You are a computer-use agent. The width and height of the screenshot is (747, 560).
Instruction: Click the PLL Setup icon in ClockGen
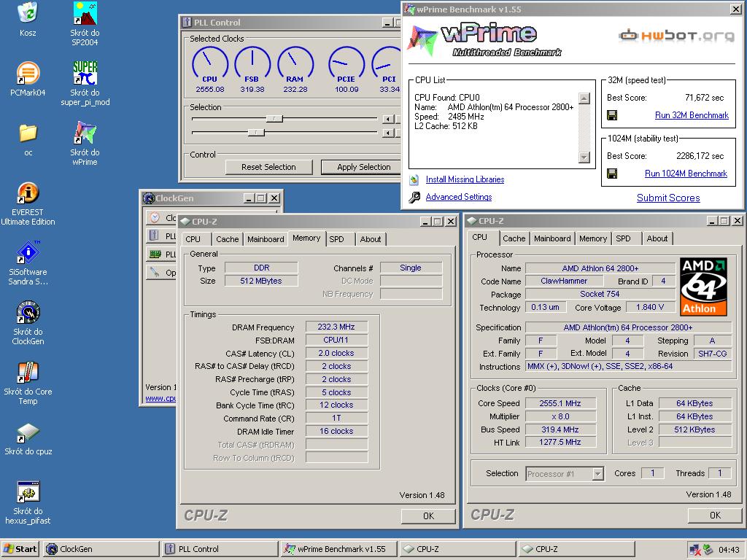tap(155, 236)
